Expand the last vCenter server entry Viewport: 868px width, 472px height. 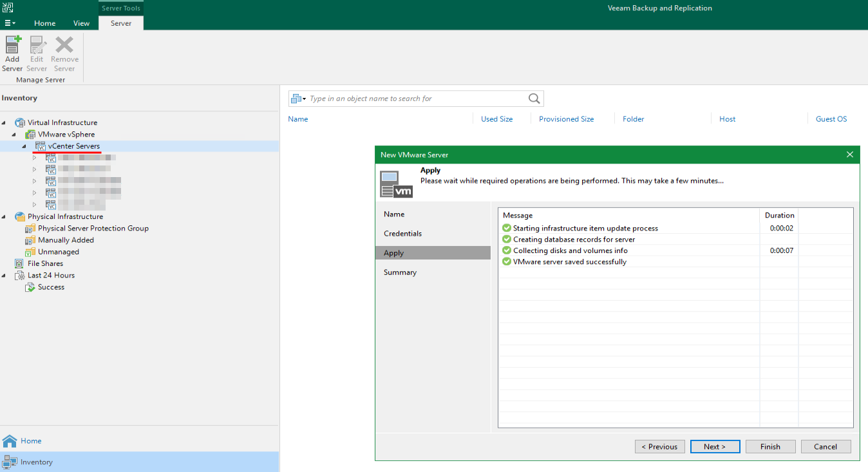(x=35, y=205)
